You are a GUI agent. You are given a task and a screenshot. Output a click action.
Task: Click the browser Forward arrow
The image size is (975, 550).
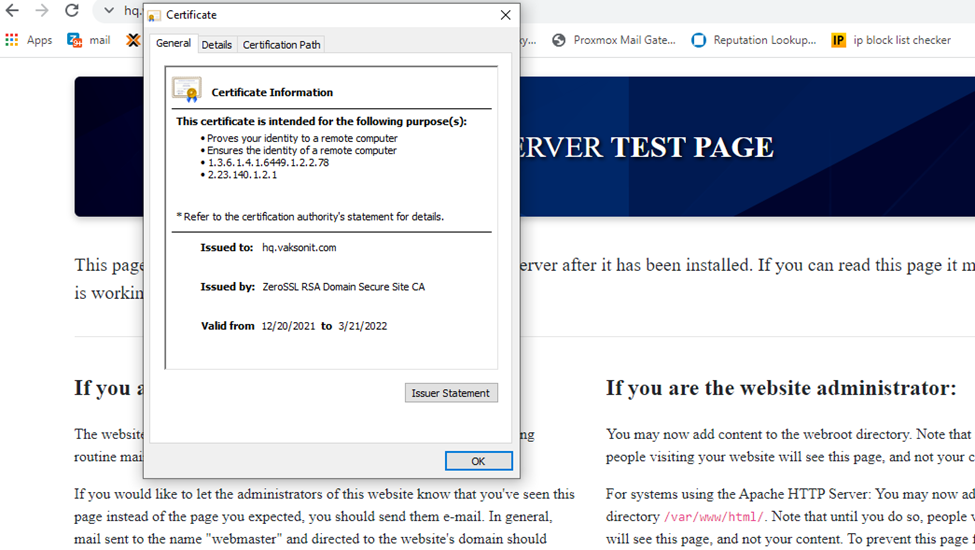click(x=41, y=11)
